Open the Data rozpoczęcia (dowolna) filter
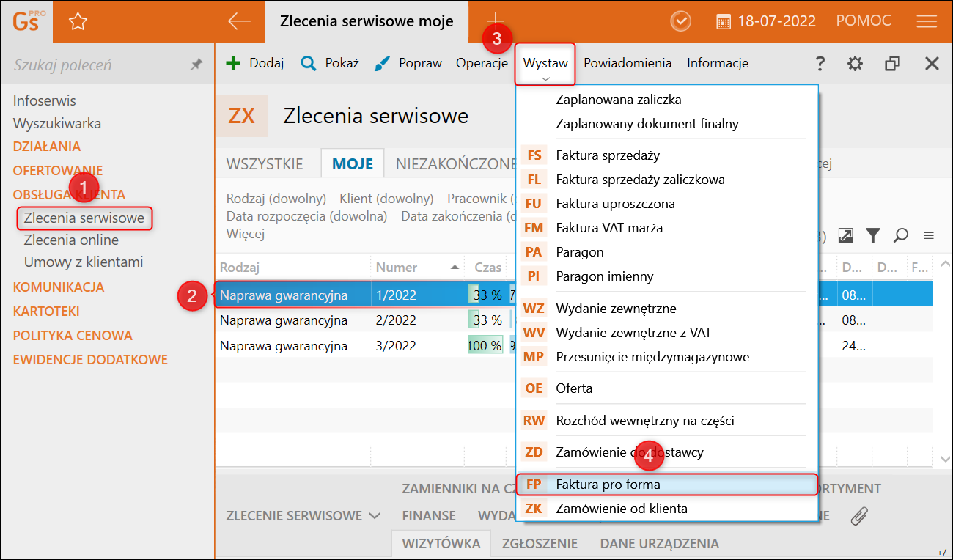 [x=307, y=216]
